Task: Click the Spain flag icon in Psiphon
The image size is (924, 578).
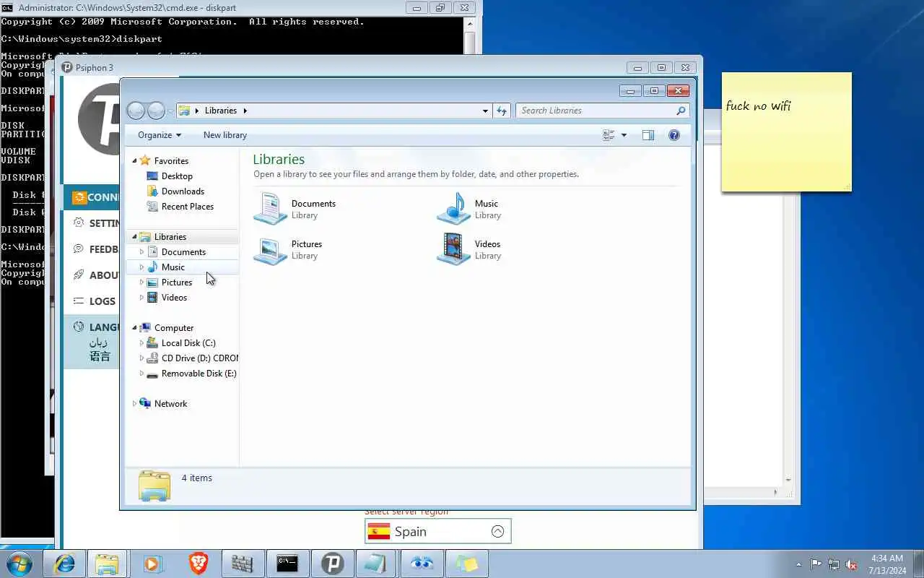Action: pos(379,532)
